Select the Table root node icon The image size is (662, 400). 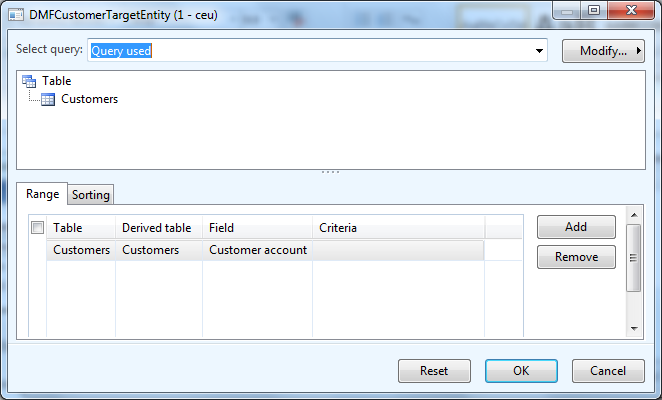point(28,81)
